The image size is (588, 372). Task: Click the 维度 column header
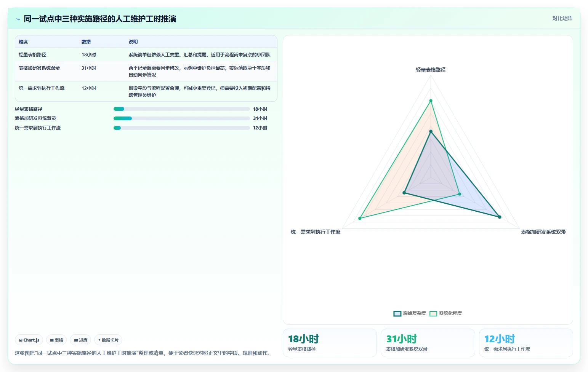[23, 42]
